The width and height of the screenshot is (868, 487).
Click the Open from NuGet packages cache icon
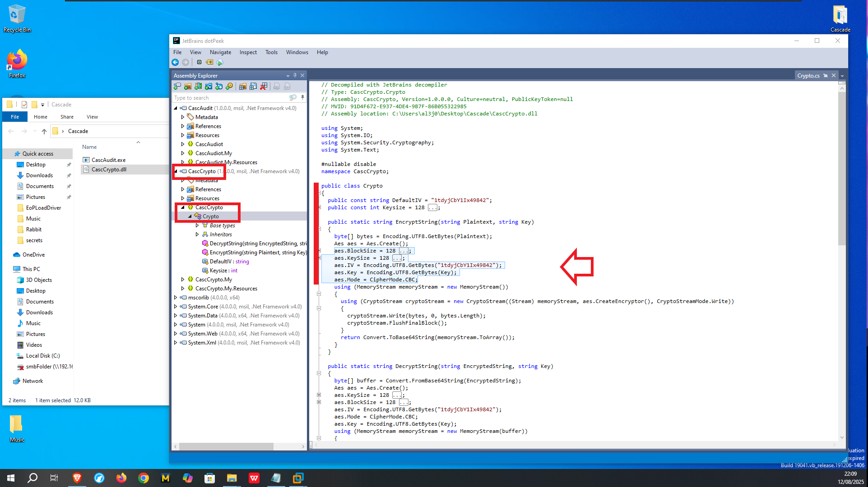[x=209, y=86]
